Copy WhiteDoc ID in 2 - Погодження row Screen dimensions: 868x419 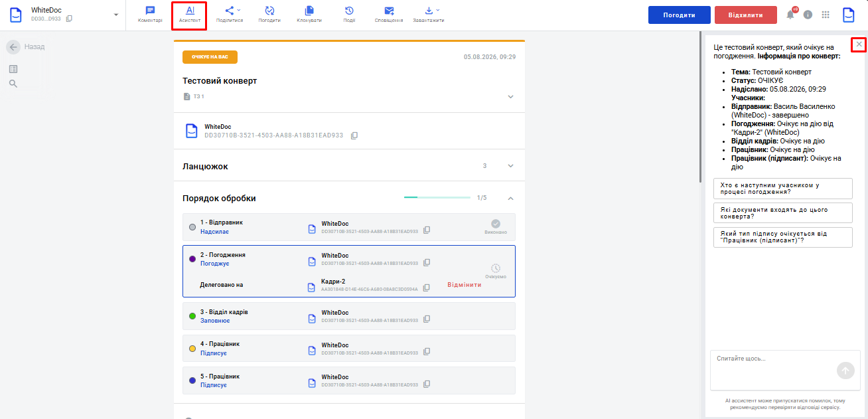[427, 262]
